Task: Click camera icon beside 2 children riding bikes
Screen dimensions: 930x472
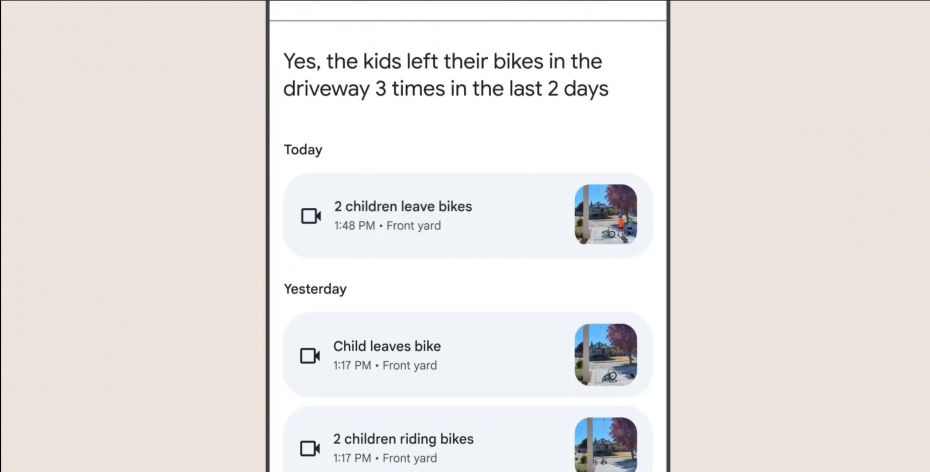Action: [x=310, y=448]
